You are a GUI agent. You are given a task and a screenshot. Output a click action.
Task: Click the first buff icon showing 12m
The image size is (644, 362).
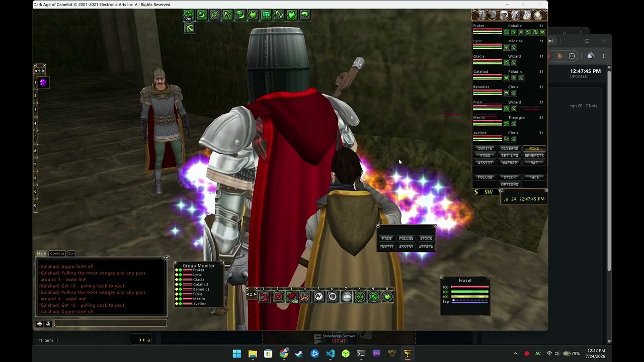click(188, 15)
